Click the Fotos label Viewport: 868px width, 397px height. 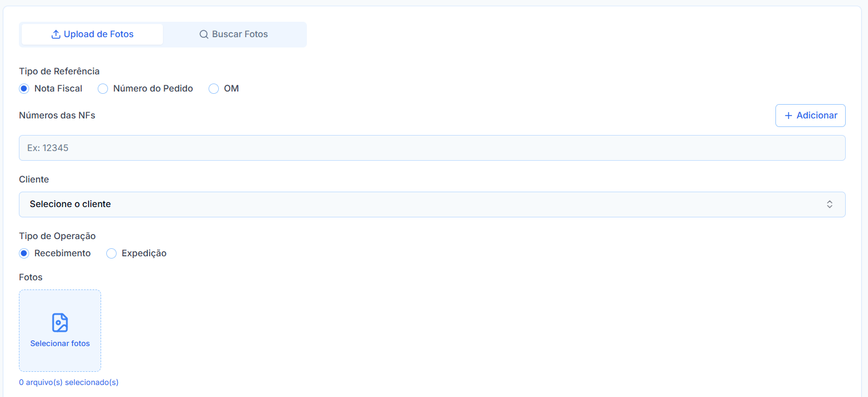coord(31,277)
